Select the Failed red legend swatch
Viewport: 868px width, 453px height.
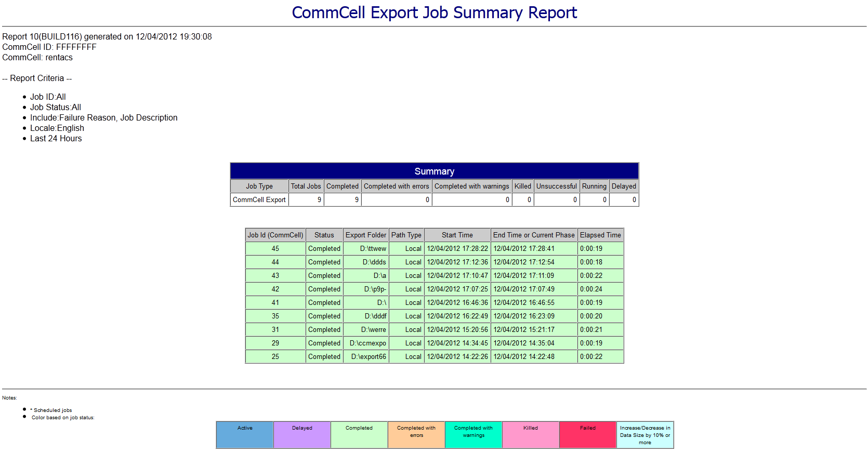[588, 435]
